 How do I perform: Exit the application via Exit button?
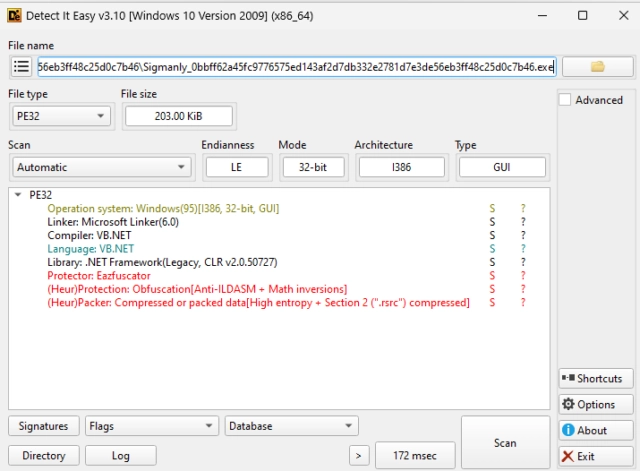point(593,456)
